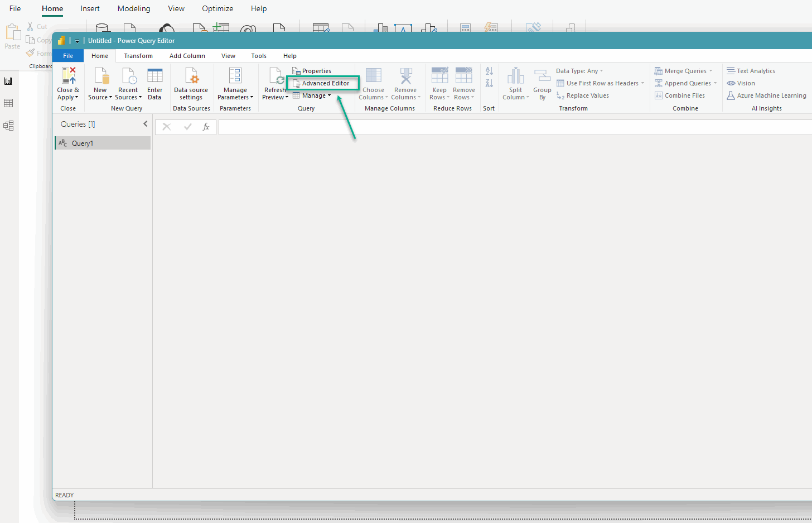Screen dimensions: 812x523
Task: Open the Group By dialog
Action: pos(542,83)
